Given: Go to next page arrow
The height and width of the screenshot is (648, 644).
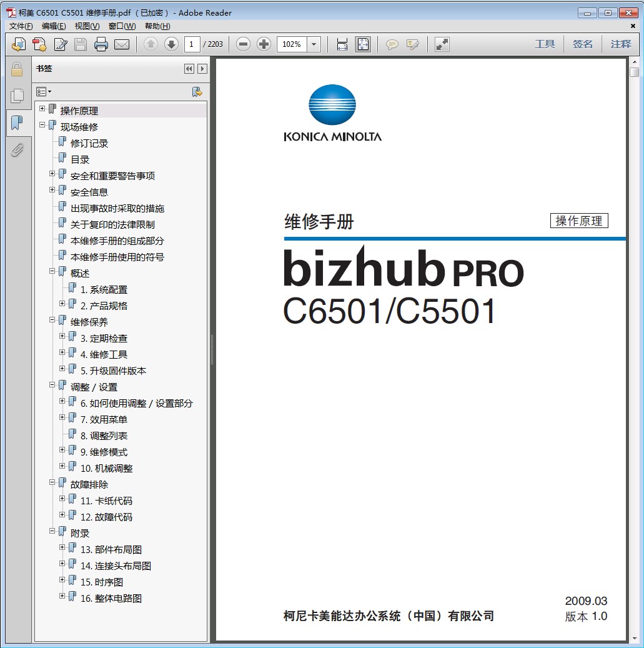Looking at the screenshot, I should 171,44.
